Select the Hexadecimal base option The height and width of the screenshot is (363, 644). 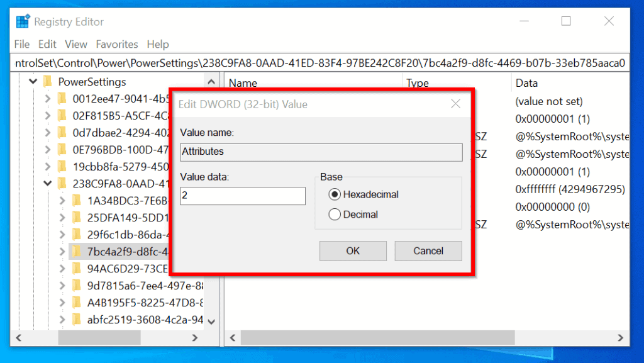[x=364, y=194]
